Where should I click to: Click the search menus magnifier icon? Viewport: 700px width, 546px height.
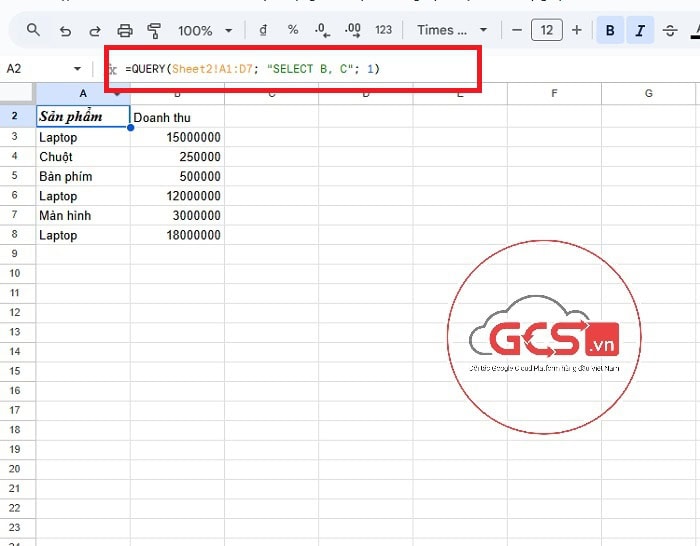point(34,30)
